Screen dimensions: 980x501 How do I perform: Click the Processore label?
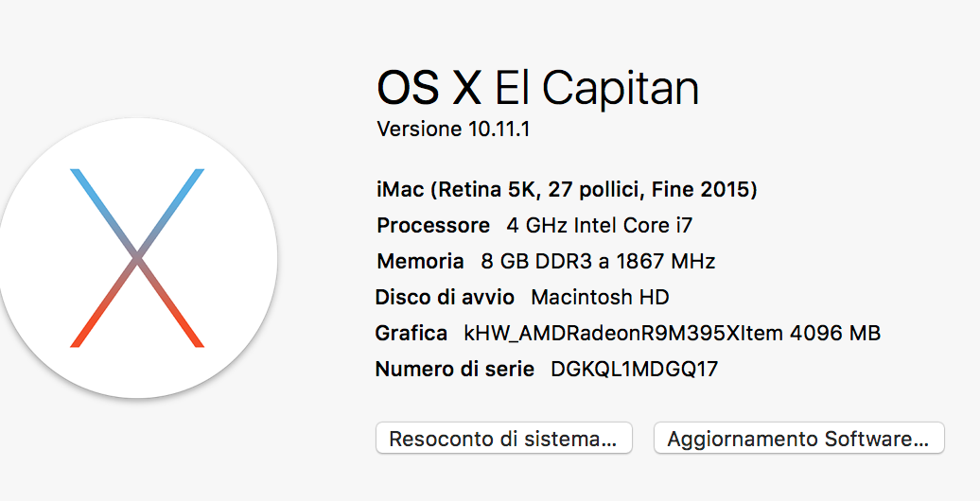coord(433,226)
